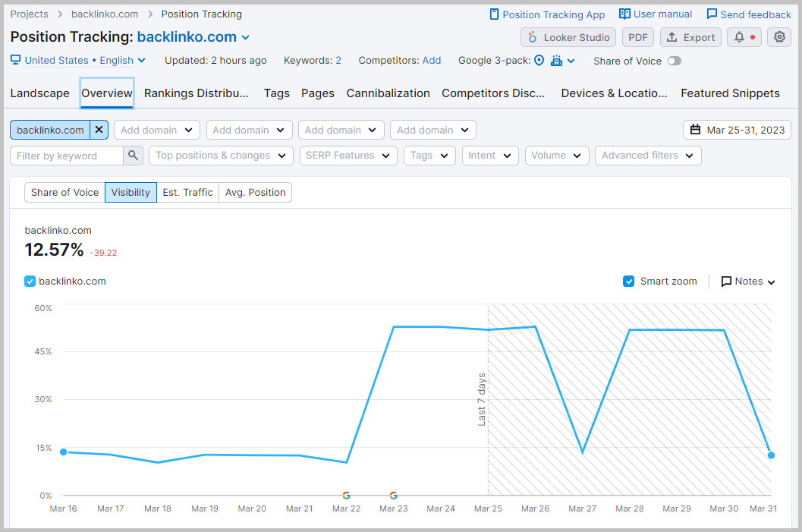The width and height of the screenshot is (802, 532).
Task: Click the desktop device monitor icon
Action: tap(16, 60)
